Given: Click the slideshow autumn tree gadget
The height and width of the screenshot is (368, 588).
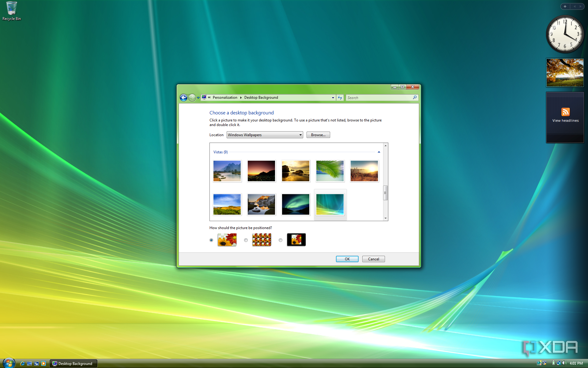Looking at the screenshot, I should [565, 73].
